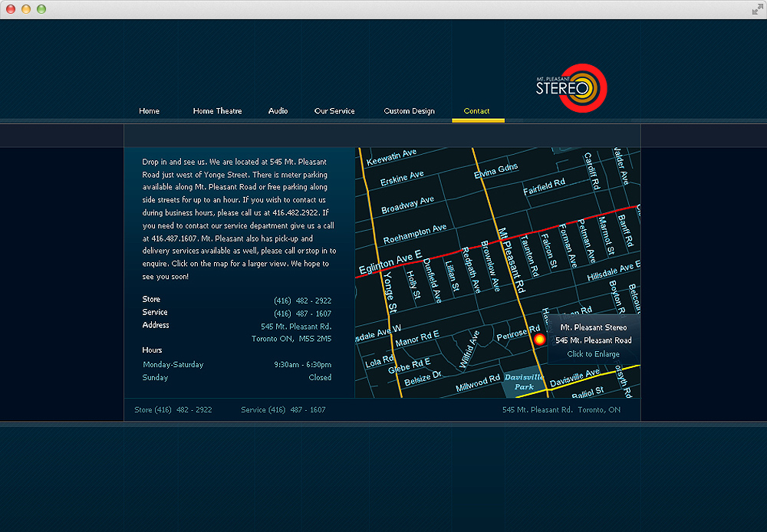
Task: Click the 'Roehampton Ave' map label
Action: point(415,235)
